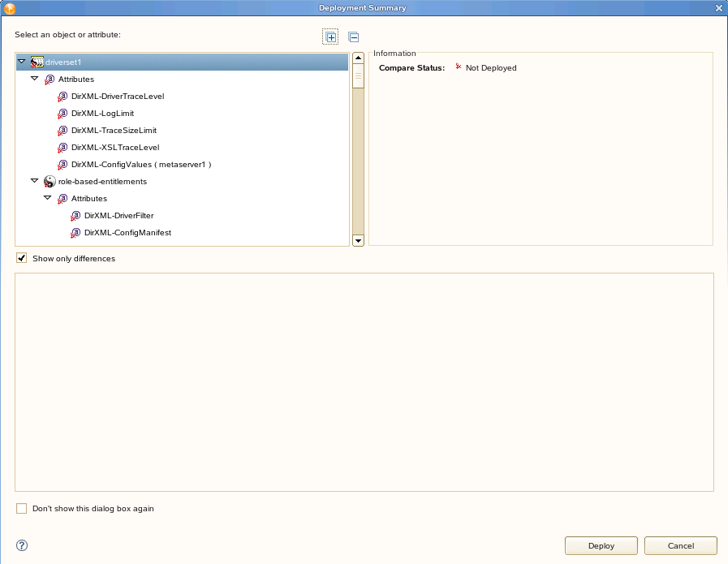Click the attribute icon beside DirXML-TraceSizeLimit
This screenshot has width=728, height=564.
pyautogui.click(x=62, y=131)
